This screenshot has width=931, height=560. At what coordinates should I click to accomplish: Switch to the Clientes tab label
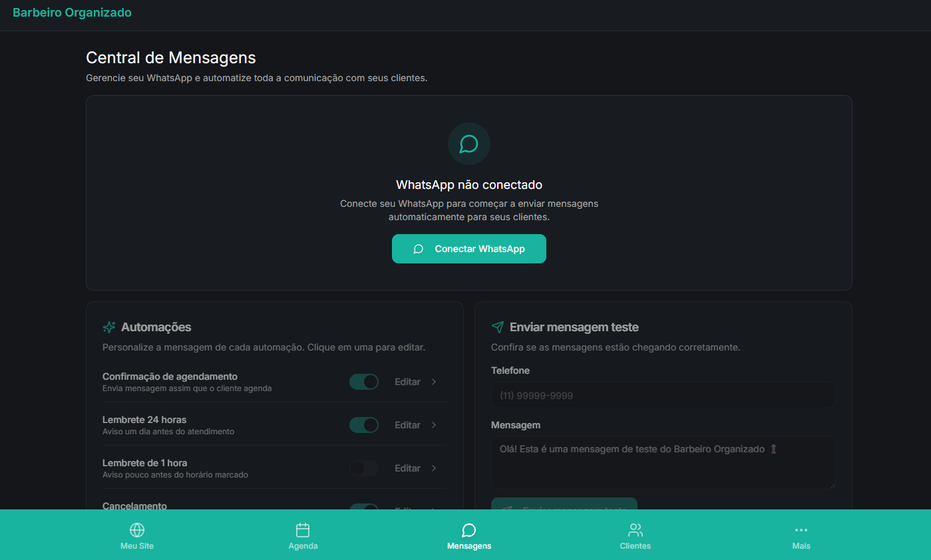[636, 546]
